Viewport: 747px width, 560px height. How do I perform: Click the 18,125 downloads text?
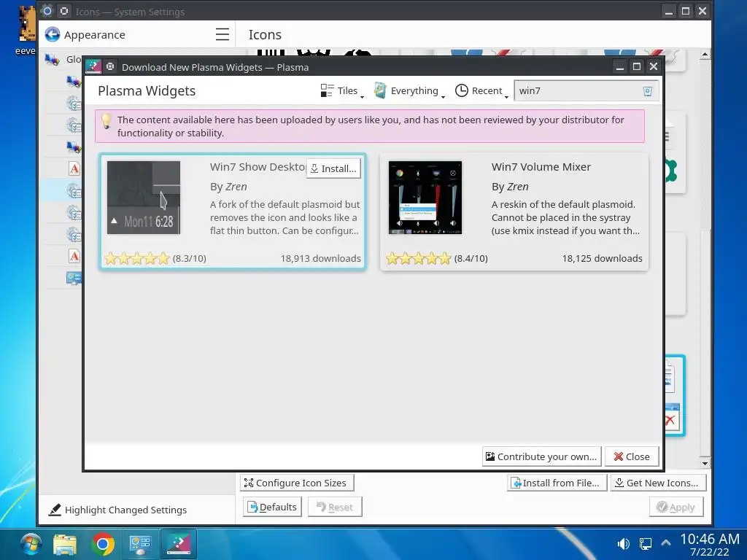coord(602,259)
